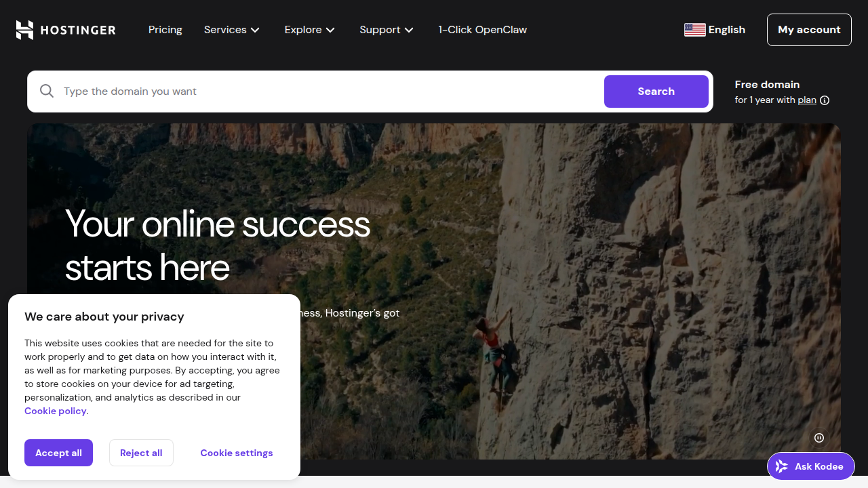868x488 pixels.
Task: Open the Cookie policy link
Action: click(x=56, y=411)
